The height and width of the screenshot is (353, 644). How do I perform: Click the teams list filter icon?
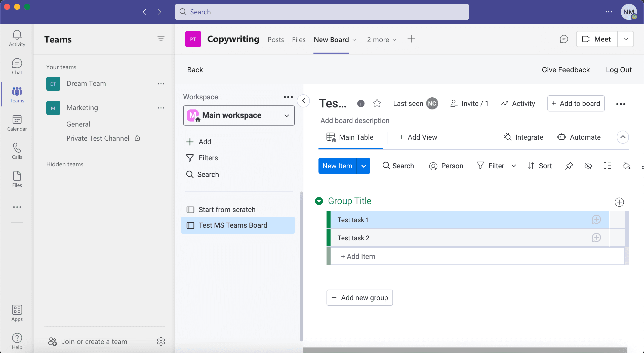(x=161, y=39)
